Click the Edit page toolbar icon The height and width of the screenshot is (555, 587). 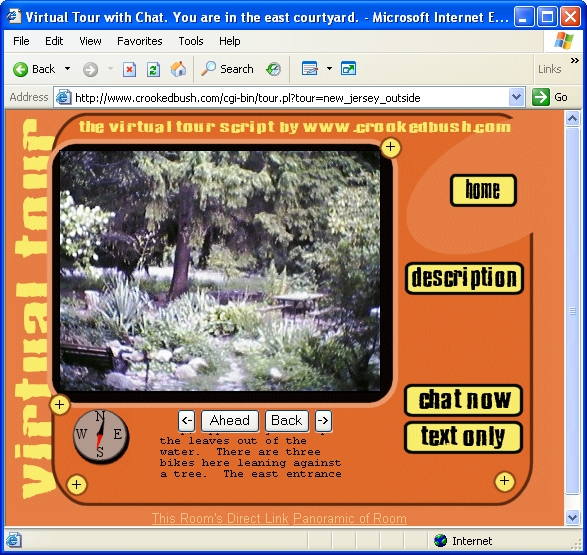click(310, 69)
